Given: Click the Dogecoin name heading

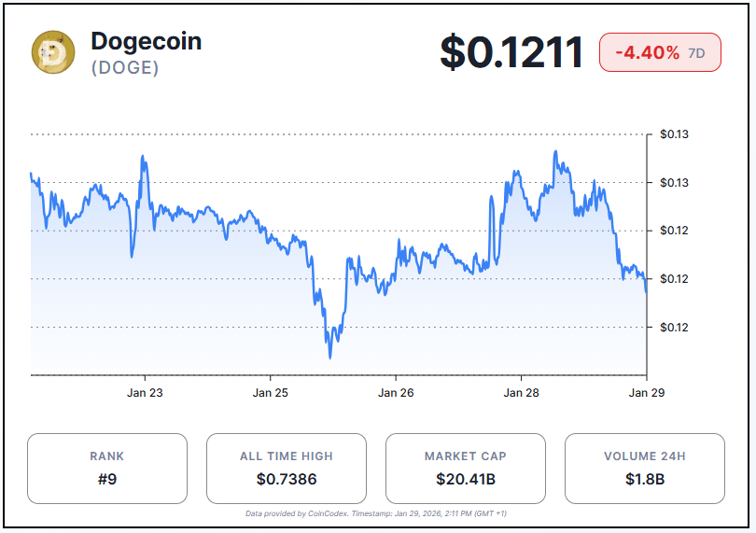Looking at the screenshot, I should click(146, 41).
